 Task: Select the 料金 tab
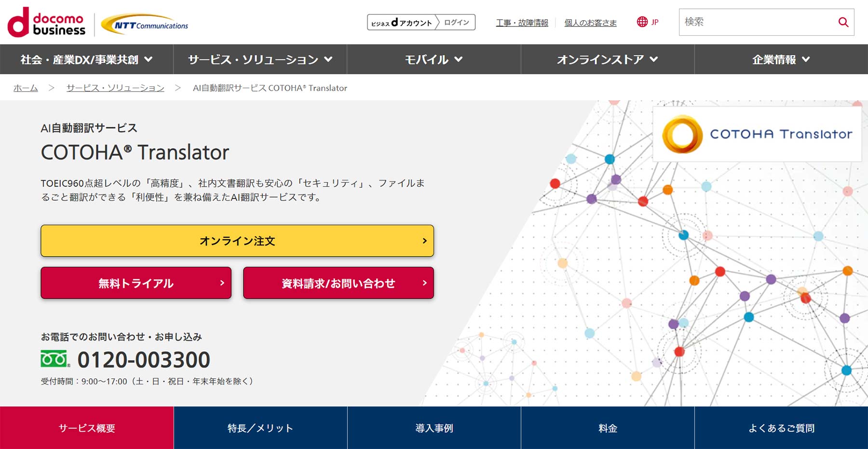(608, 428)
